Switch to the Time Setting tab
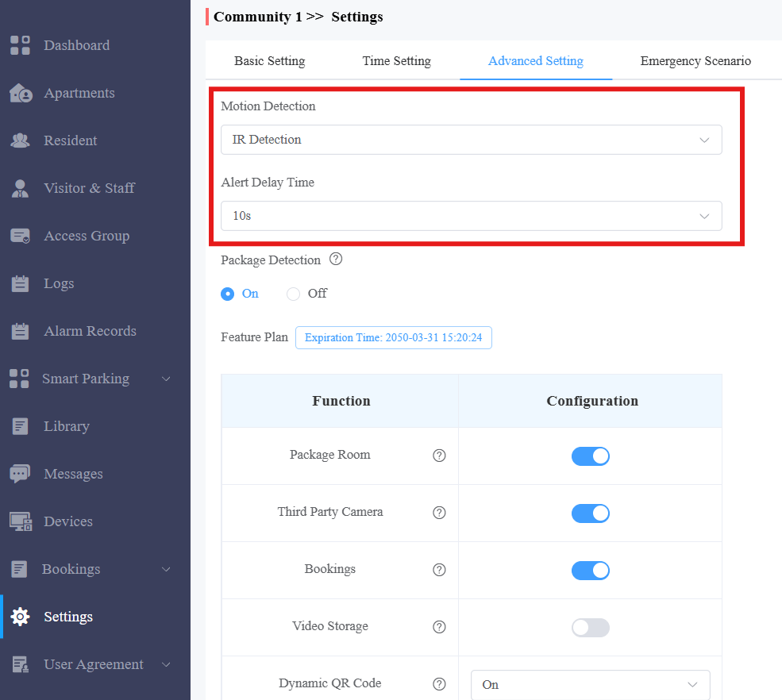 click(x=396, y=61)
